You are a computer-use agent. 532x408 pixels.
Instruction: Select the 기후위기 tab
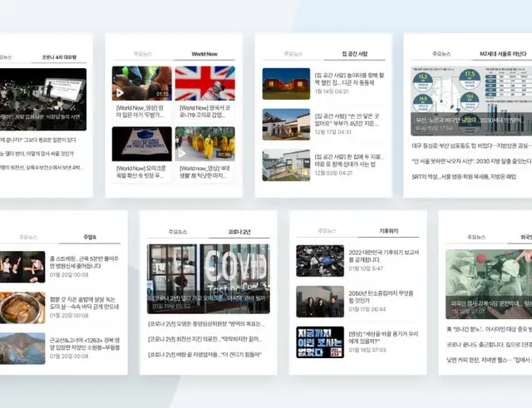388,231
